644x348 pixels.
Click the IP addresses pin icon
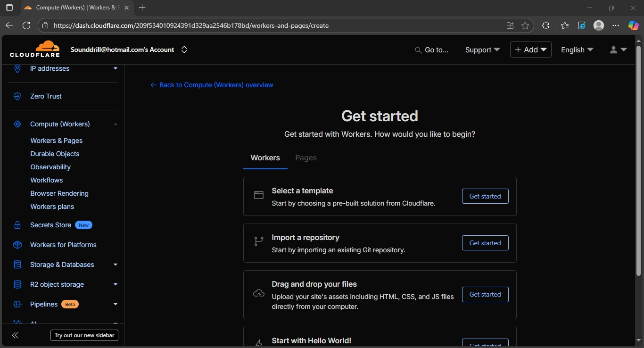[17, 68]
